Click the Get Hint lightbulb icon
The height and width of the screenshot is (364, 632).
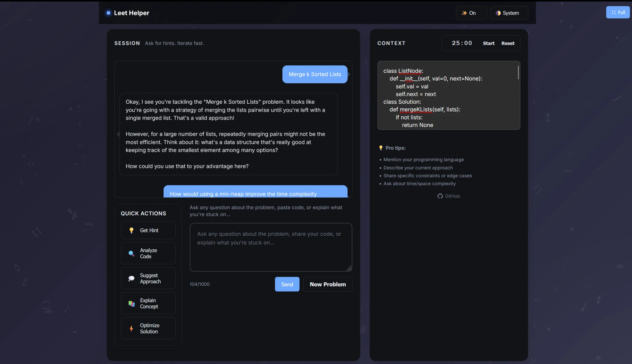click(x=131, y=230)
